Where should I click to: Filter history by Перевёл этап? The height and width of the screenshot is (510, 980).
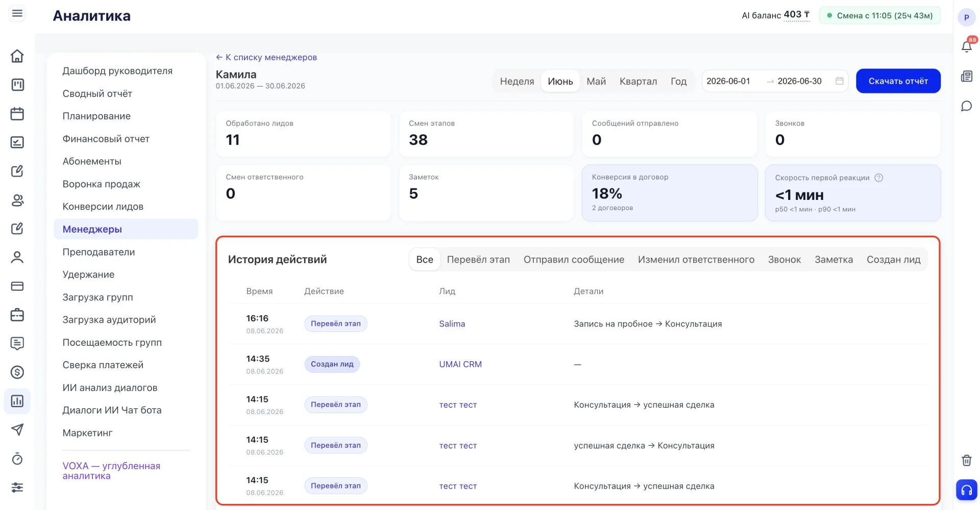coord(478,260)
